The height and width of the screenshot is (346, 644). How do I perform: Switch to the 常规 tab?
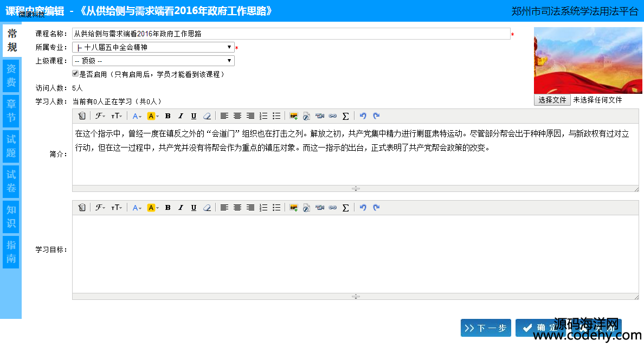[x=12, y=40]
